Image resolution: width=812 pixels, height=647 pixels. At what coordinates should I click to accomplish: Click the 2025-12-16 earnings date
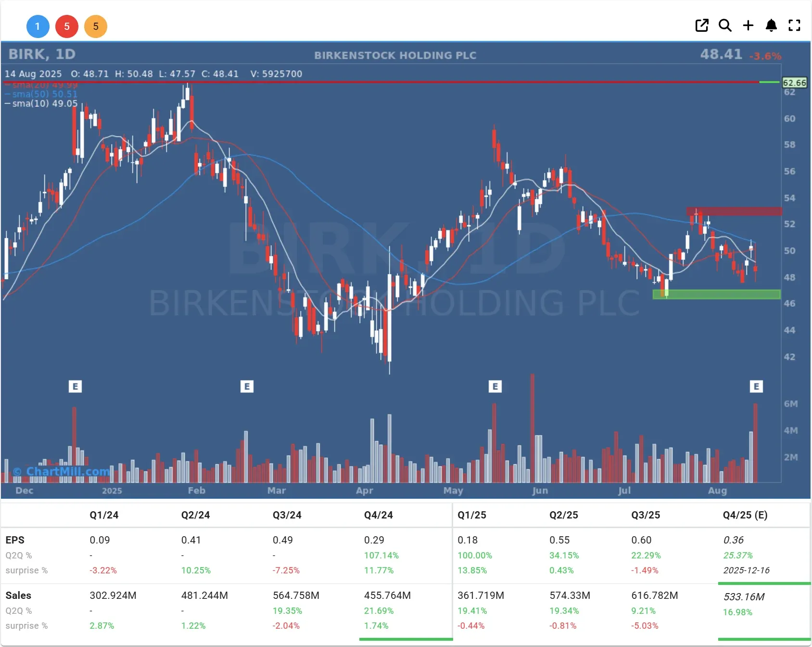pos(746,570)
